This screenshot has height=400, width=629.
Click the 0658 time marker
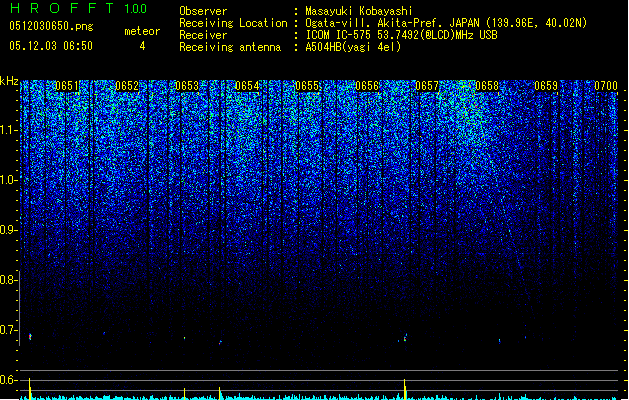click(x=487, y=86)
